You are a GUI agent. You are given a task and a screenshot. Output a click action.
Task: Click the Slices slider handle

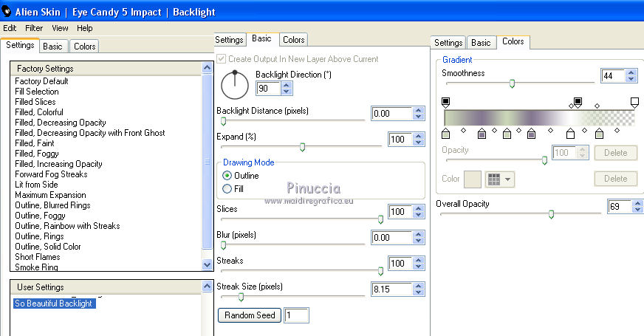pos(381,219)
